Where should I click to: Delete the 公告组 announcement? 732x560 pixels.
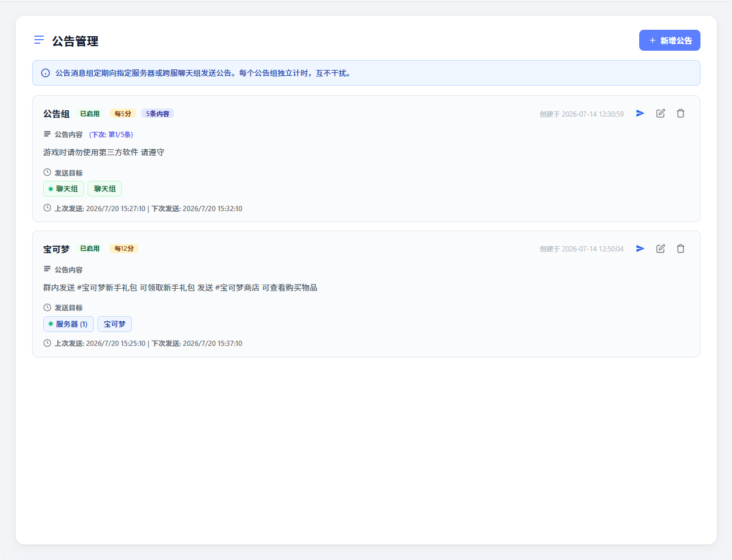[x=681, y=113]
